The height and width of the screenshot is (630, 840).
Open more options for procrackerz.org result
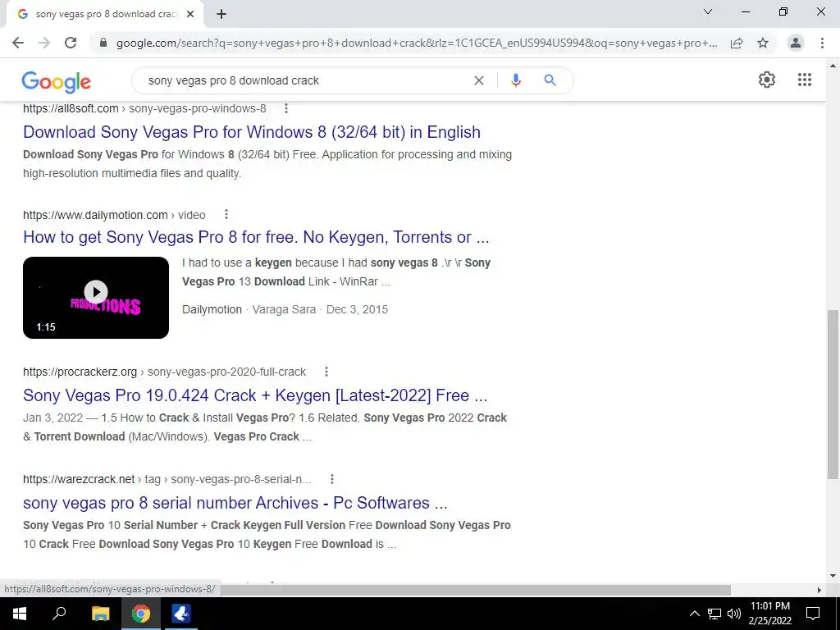(326, 372)
